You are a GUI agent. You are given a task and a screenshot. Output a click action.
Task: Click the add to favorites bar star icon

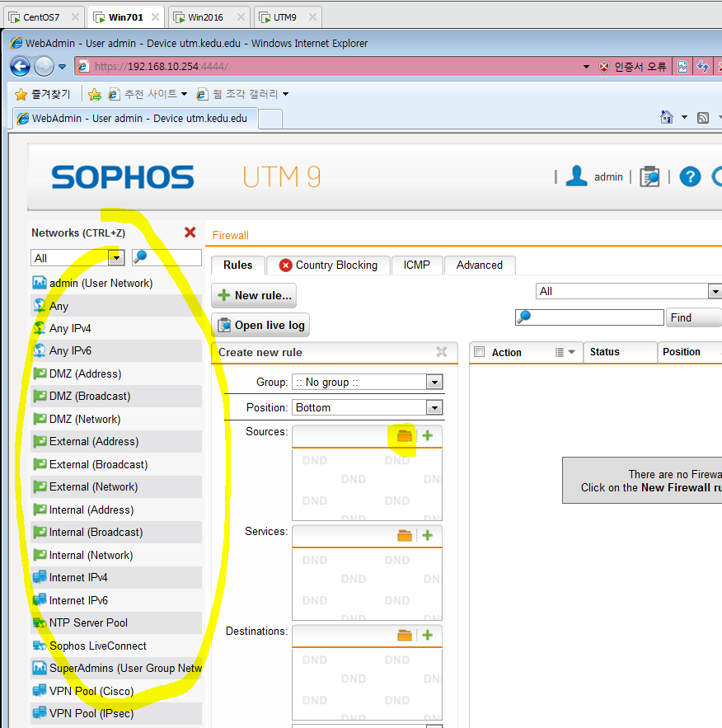[x=95, y=94]
